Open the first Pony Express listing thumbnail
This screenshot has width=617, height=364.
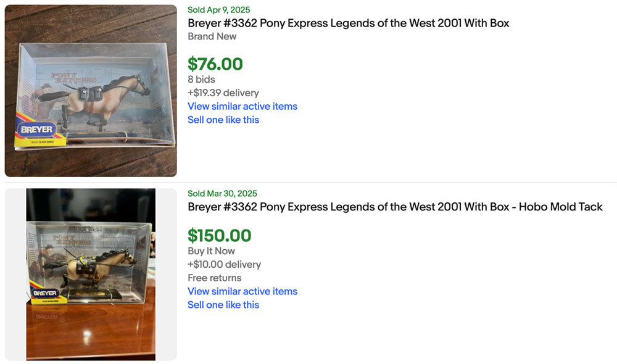[91, 91]
